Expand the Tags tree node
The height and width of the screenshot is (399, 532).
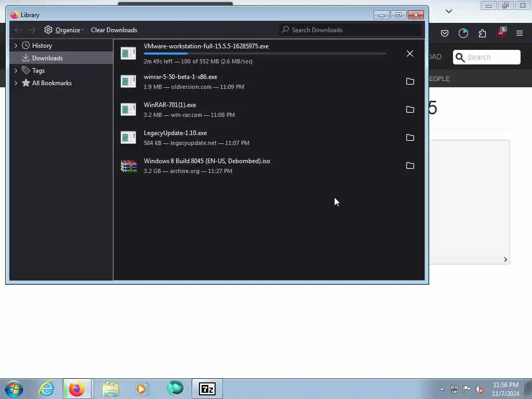(16, 71)
